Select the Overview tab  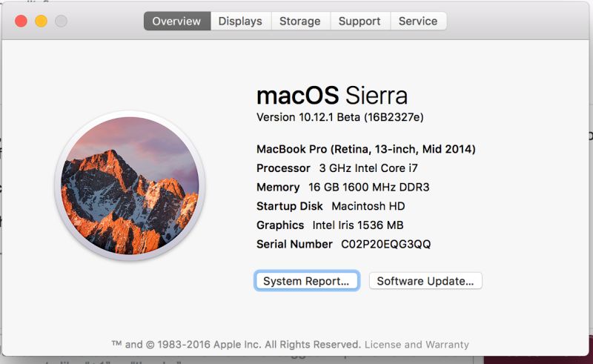coord(177,21)
